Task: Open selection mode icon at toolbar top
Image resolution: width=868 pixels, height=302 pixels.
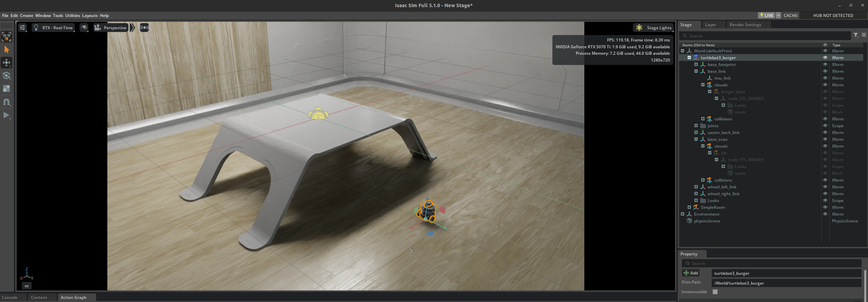Action: point(6,36)
